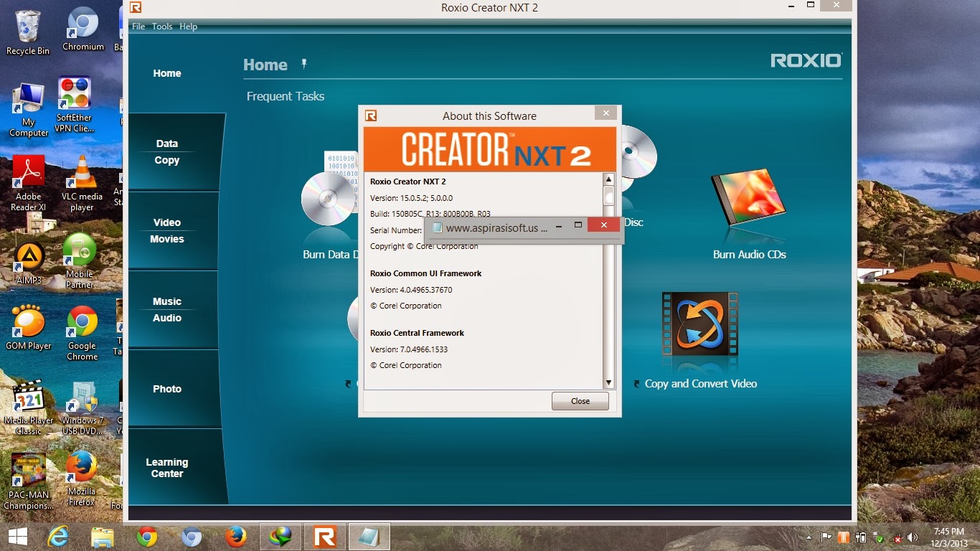Switch to the Video Movies tab
980x551 pixels.
pos(167,230)
